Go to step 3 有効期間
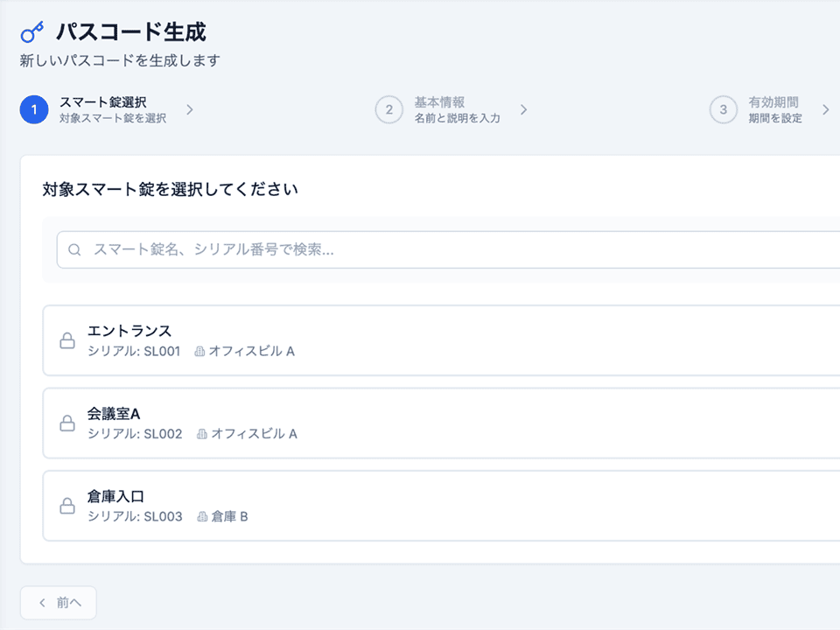The image size is (840, 630). point(723,110)
